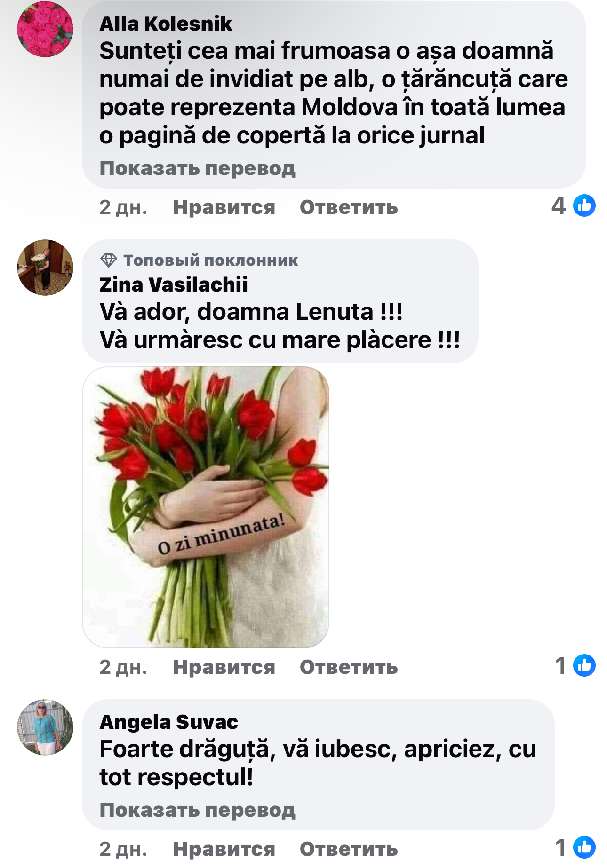Screen dimensions: 607x868
Task: Open Zina Vasilachii's profile picture
Action: (x=45, y=268)
